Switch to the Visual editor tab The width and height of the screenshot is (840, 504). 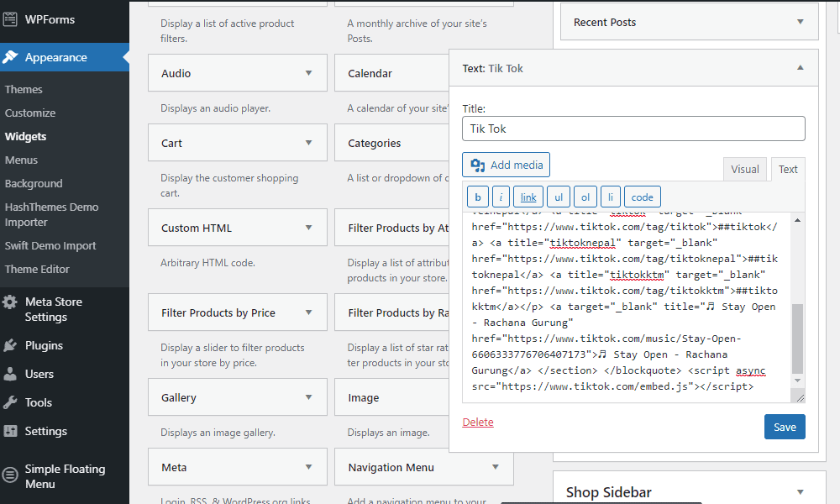[744, 169]
